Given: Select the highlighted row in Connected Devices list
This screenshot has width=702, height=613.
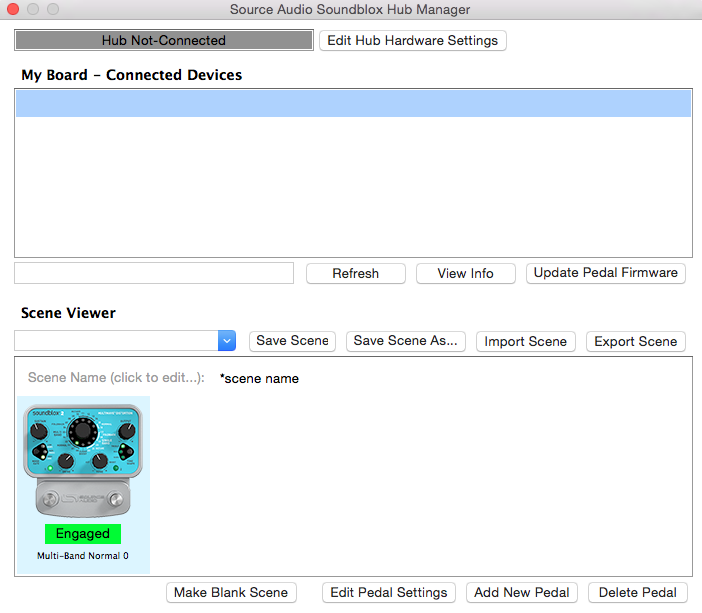Looking at the screenshot, I should [x=353, y=103].
